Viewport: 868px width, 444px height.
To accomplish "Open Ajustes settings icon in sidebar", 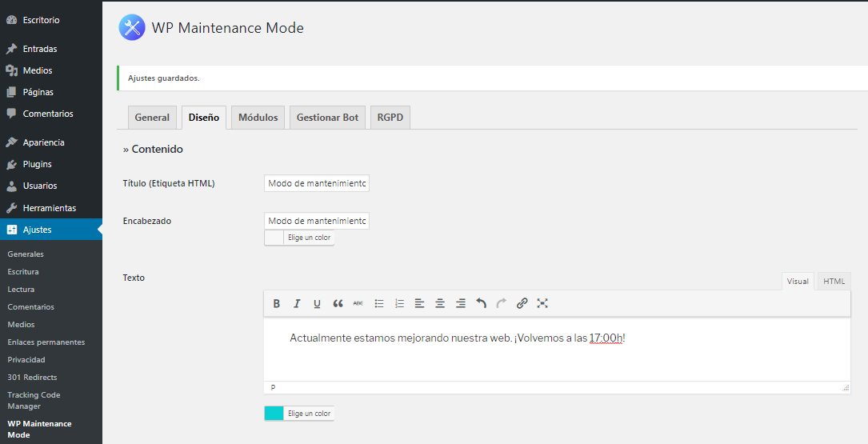I will pyautogui.click(x=12, y=230).
